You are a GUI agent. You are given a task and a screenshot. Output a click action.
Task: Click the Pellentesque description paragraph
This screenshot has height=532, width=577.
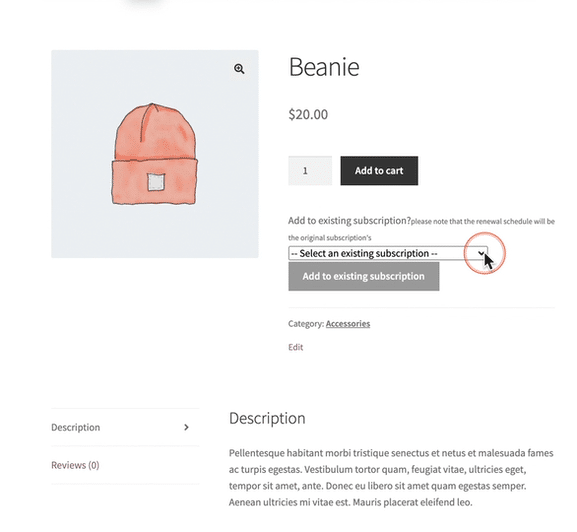[x=391, y=478]
